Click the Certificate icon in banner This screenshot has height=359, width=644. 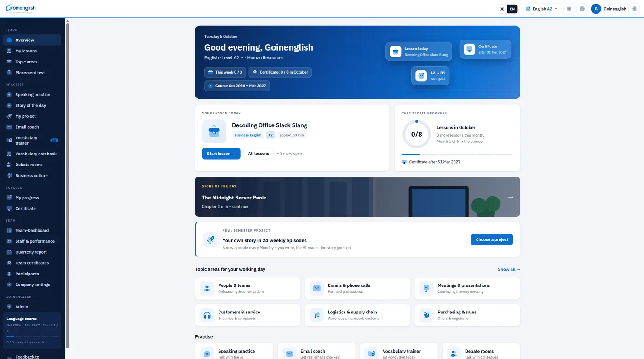click(x=469, y=49)
